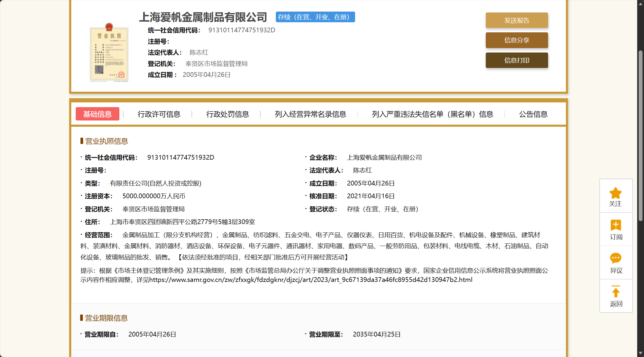
Task: Click the 订阅 subscribe plus icon
Action: 615,225
